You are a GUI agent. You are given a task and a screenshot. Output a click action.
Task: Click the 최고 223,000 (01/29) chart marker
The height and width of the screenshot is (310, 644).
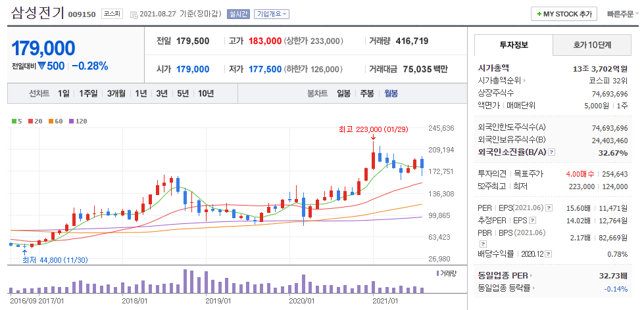(374, 129)
